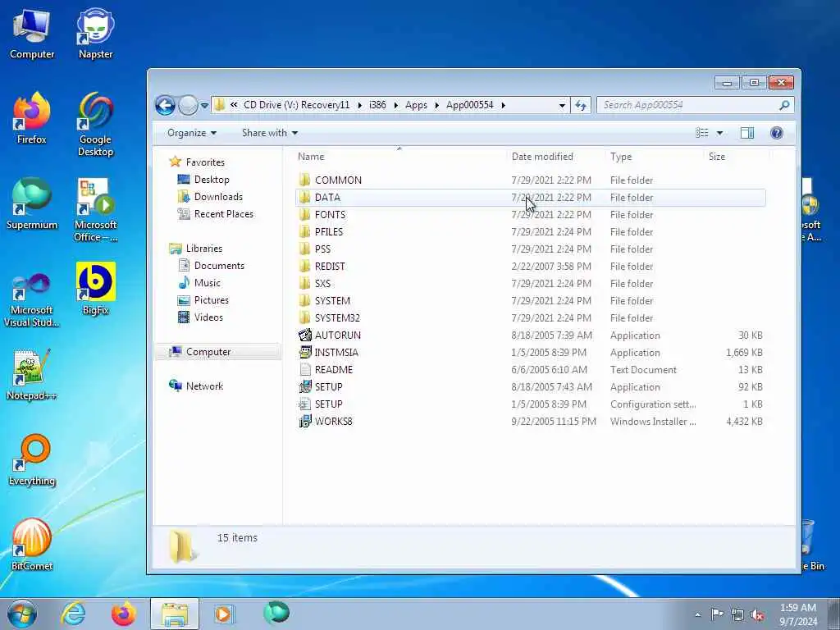The width and height of the screenshot is (840, 630).
Task: Show the preview pane icon
Action: 746,133
